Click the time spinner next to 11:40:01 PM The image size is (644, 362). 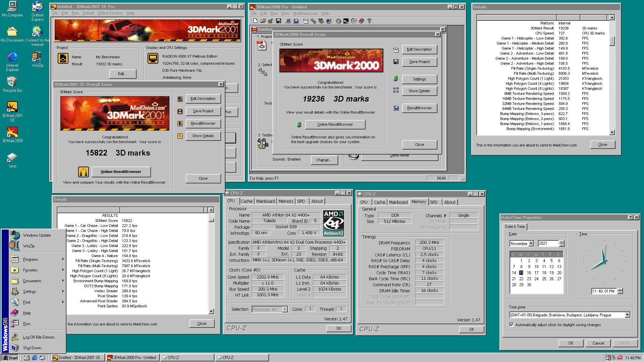620,291
